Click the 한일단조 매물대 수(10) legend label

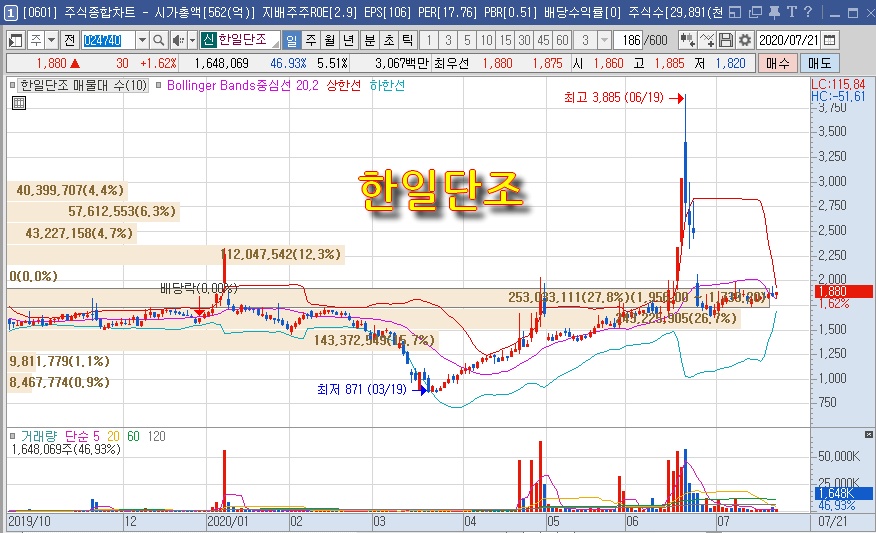coord(83,85)
